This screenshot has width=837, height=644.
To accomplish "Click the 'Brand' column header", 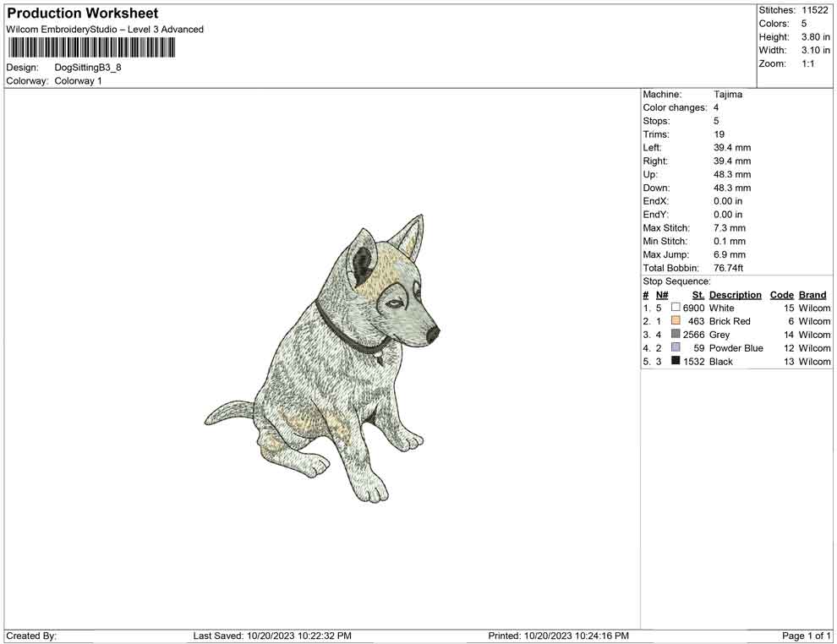I will (812, 295).
